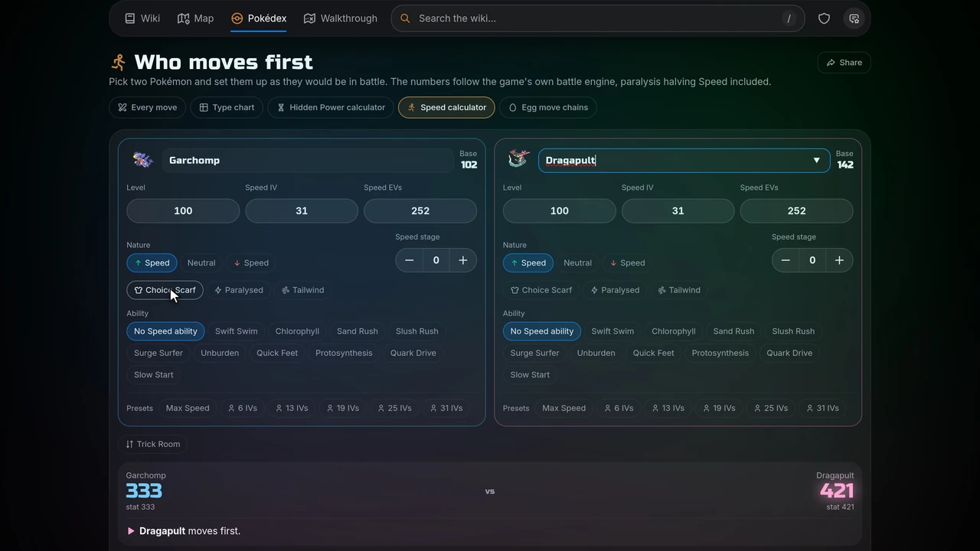Select Swift Swim ability for Garchomp

(237, 331)
